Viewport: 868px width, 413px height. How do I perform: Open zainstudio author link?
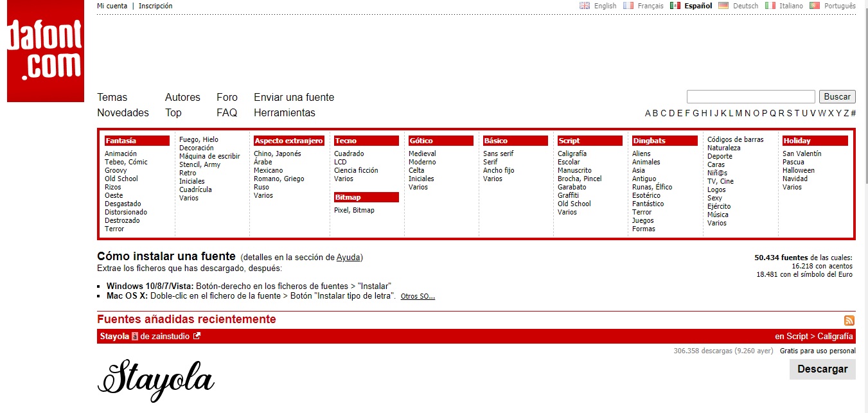[170, 336]
